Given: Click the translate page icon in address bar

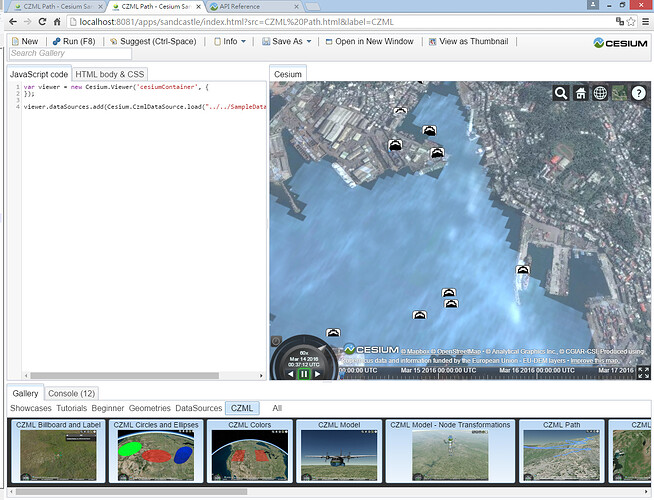Looking at the screenshot, I should coord(620,21).
